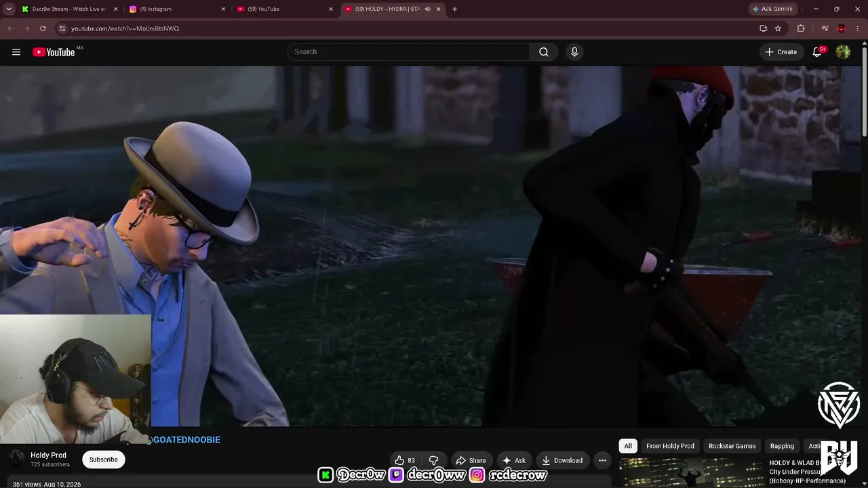Viewport: 868px width, 488px height.
Task: Click the video player to pause
Action: point(431,246)
